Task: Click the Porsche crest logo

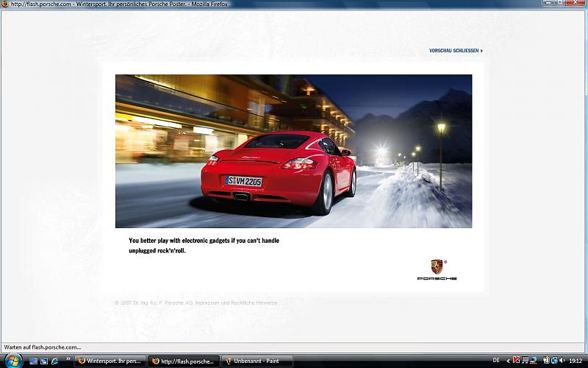Action: 437,266
